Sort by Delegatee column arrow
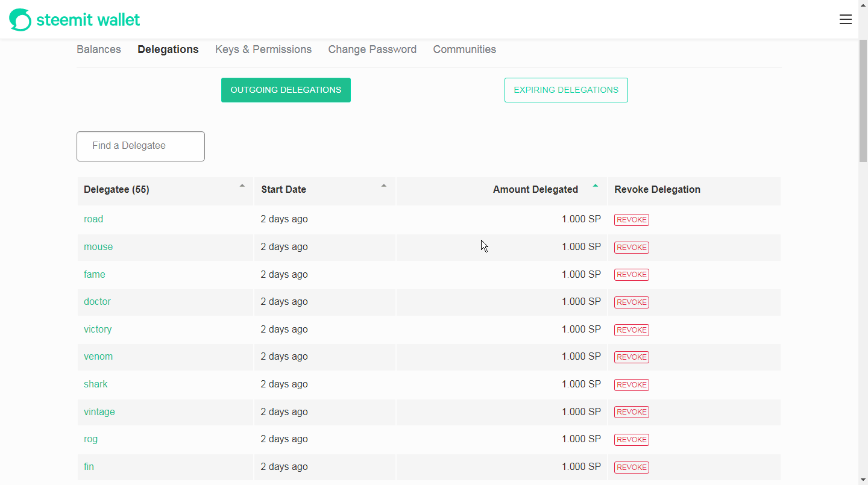The height and width of the screenshot is (485, 868). click(242, 186)
